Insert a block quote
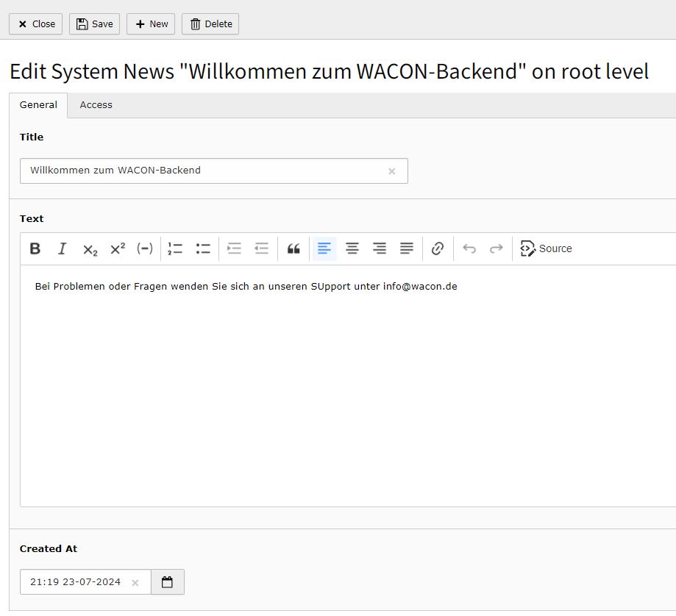This screenshot has height=616, width=676. [x=293, y=248]
